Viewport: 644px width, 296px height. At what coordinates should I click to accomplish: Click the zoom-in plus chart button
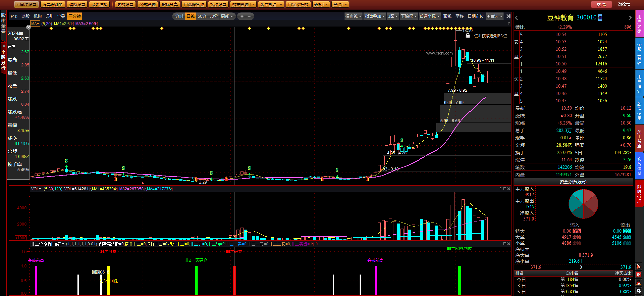[x=242, y=16]
